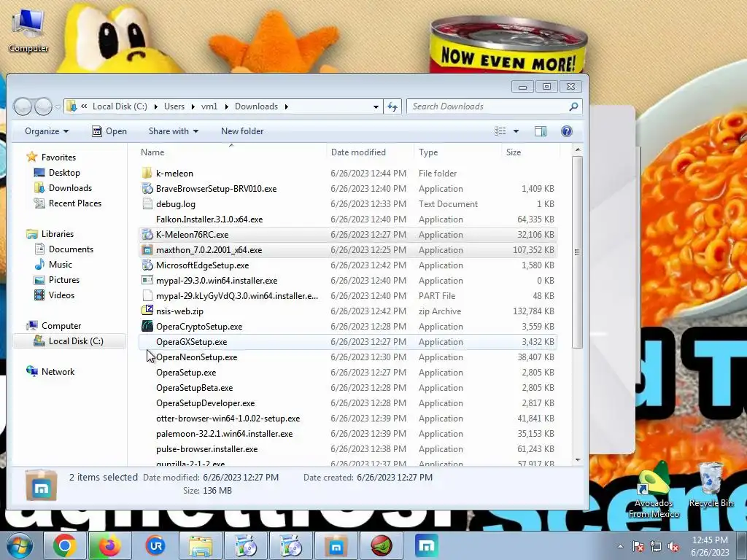Click the taskbar clock showing 12:45 PM
This screenshot has width=747, height=560.
[x=710, y=546]
